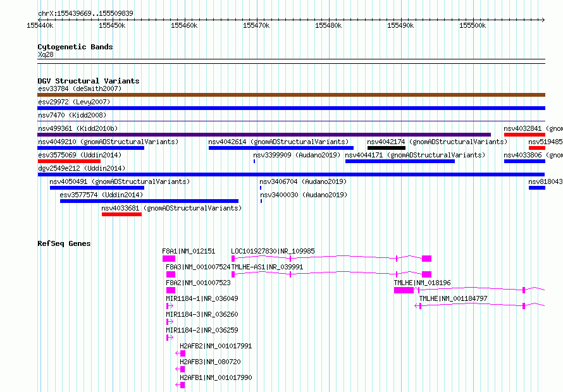Click the 155450k ruler tick label
563x392 pixels.
pyautogui.click(x=112, y=25)
